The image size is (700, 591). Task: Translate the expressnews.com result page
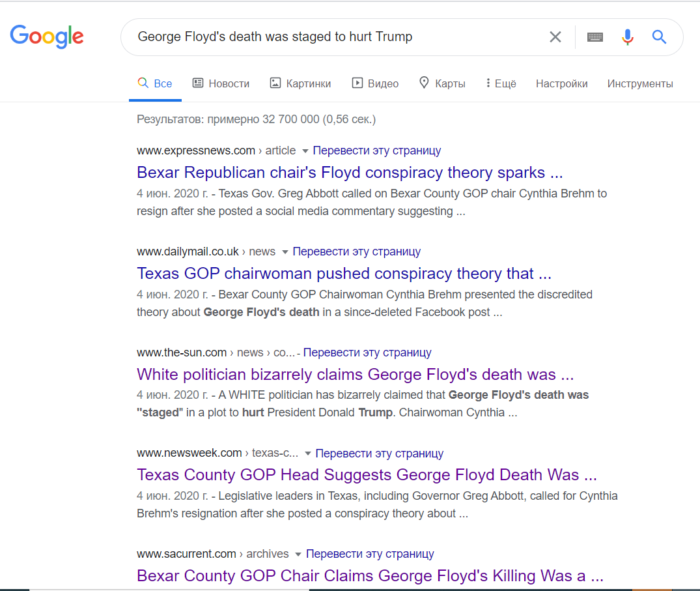click(377, 151)
